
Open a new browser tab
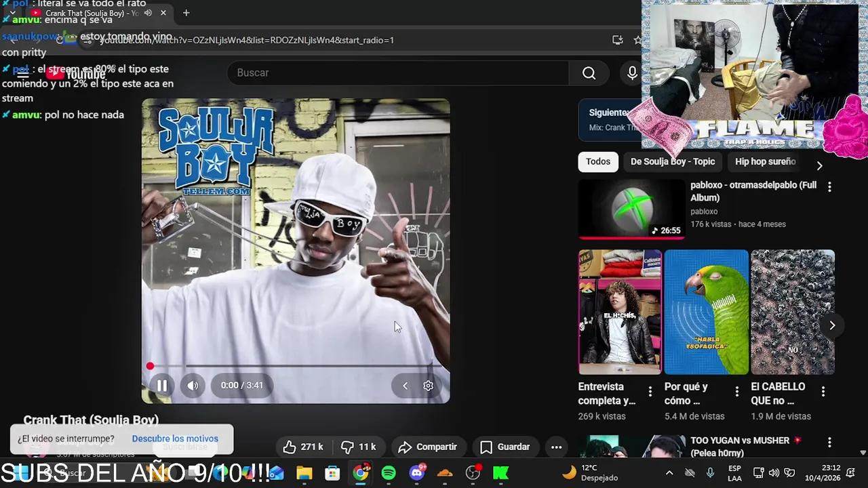pyautogui.click(x=186, y=13)
